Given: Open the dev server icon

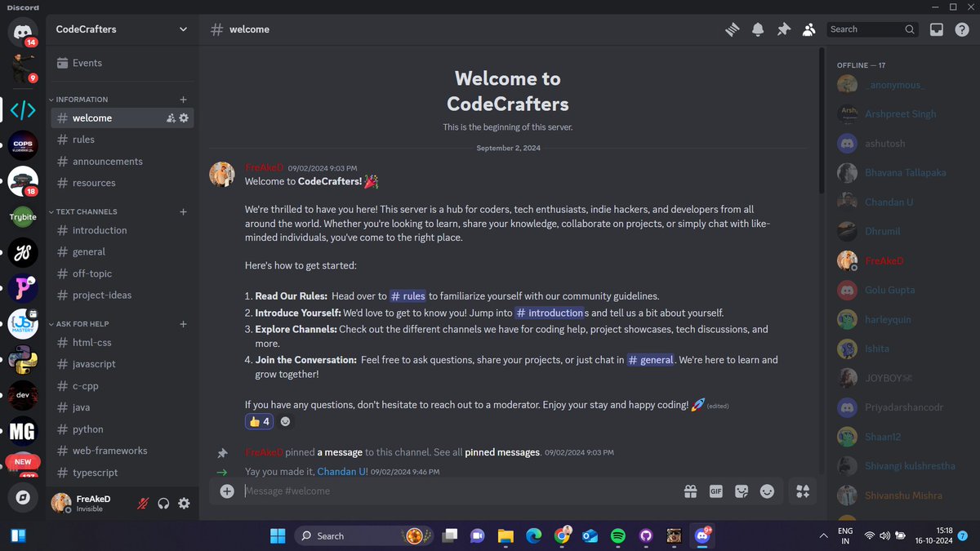Looking at the screenshot, I should [23, 395].
